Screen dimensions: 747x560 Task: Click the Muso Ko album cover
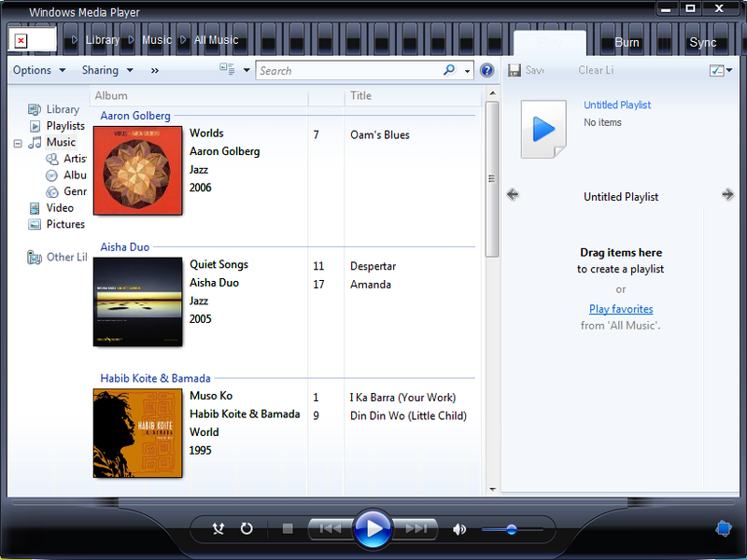coord(137,433)
